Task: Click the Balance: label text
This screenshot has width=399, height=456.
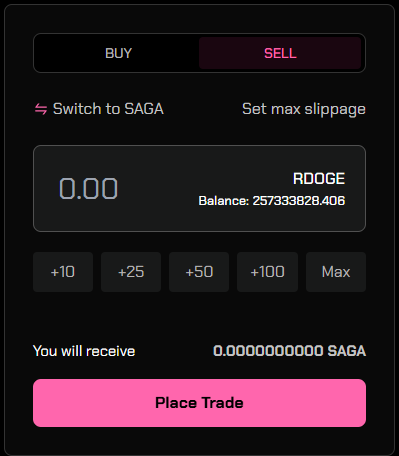Action: click(224, 201)
